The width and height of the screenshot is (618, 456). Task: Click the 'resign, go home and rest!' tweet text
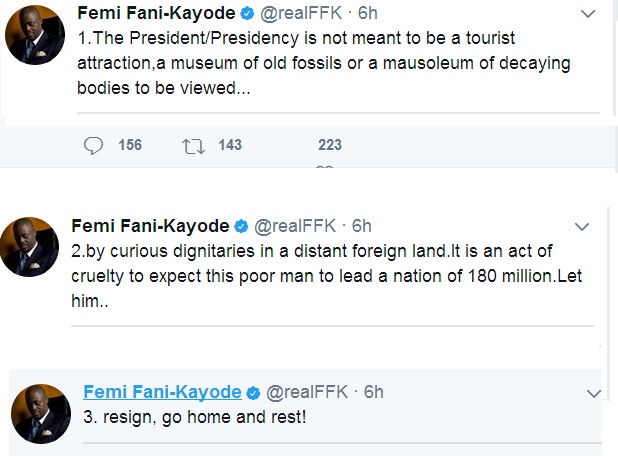click(x=194, y=417)
